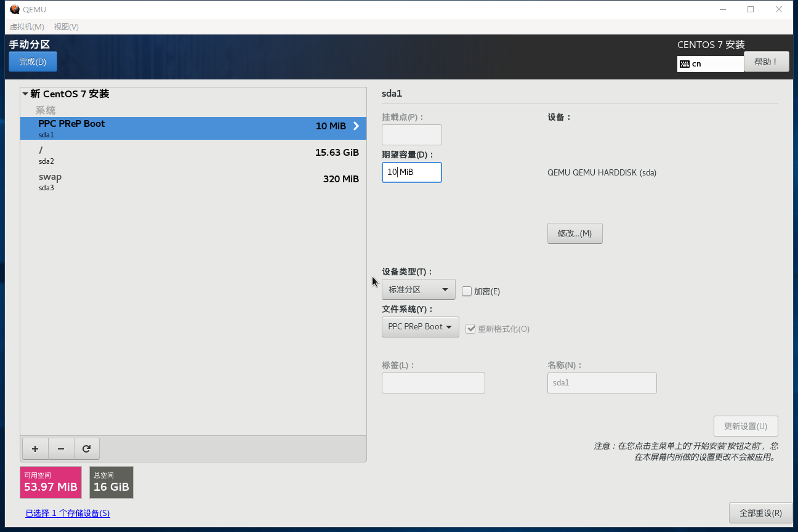Click the 手动分区 heading
This screenshot has height=532, width=798.
pos(30,44)
